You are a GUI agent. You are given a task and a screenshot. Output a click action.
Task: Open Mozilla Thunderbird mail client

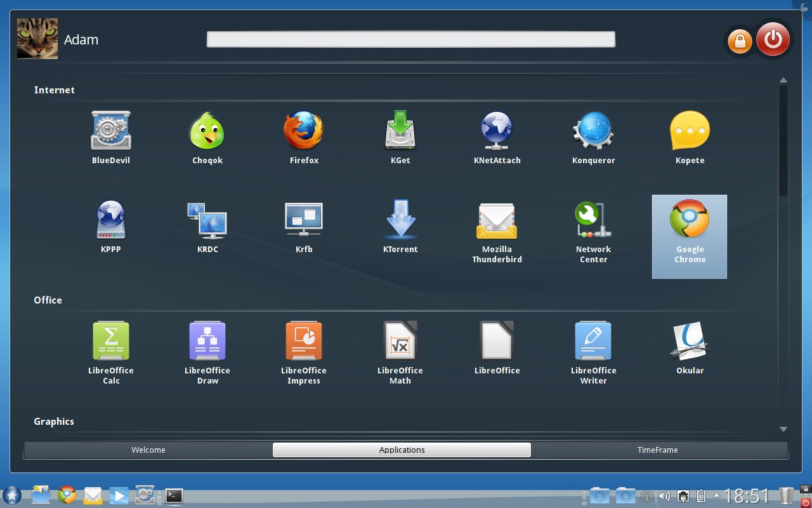[x=497, y=232]
